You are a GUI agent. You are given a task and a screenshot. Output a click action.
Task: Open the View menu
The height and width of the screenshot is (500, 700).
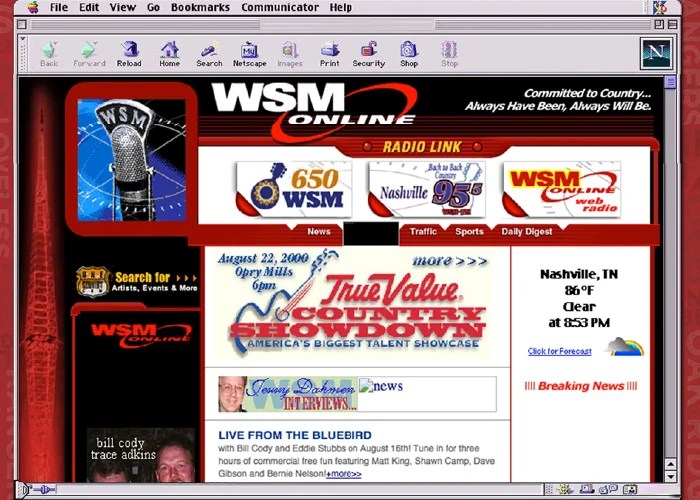123,7
